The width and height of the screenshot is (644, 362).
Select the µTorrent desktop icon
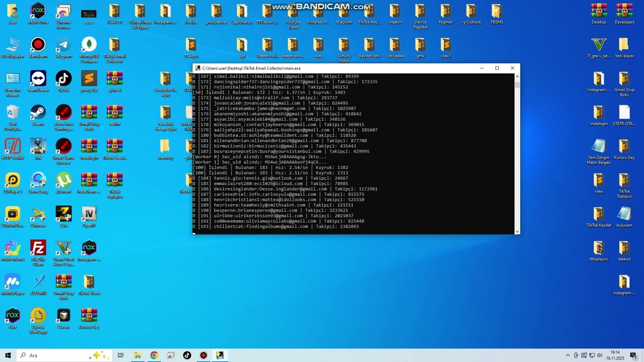tap(63, 184)
